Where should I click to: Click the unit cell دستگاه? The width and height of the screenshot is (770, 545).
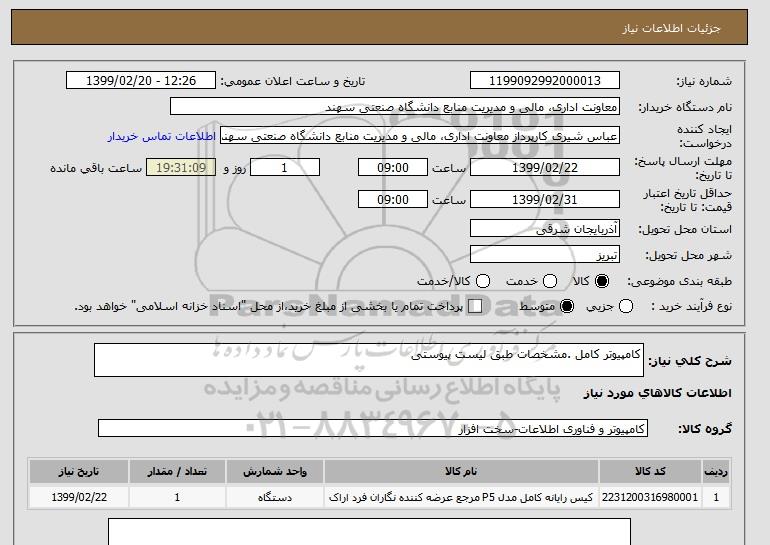275,497
